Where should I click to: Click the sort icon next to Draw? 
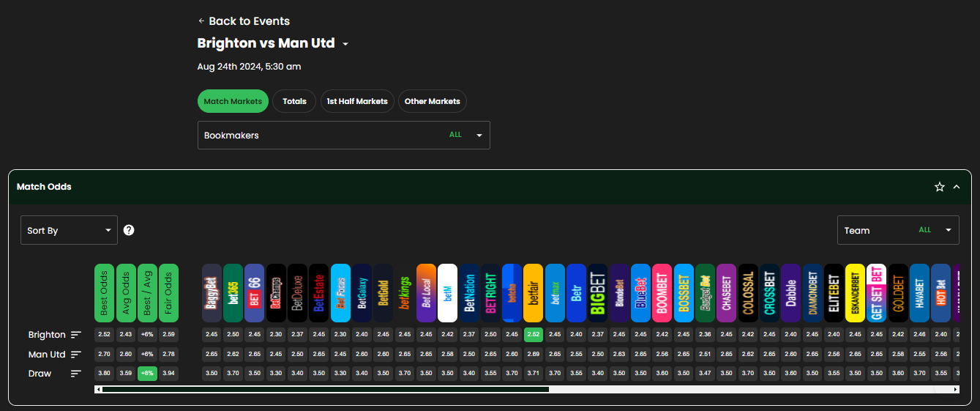(x=76, y=374)
